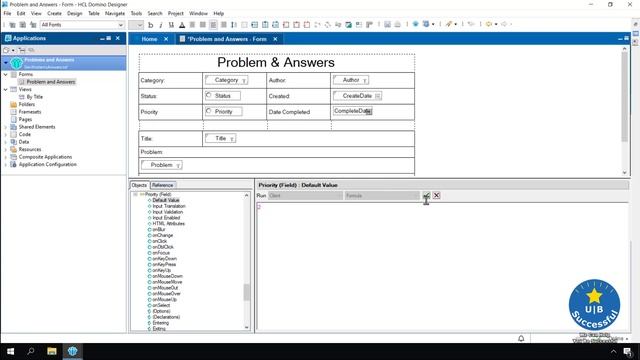Image resolution: width=640 pixels, height=360 pixels.
Task: Open the Create menu
Action: pos(54,13)
